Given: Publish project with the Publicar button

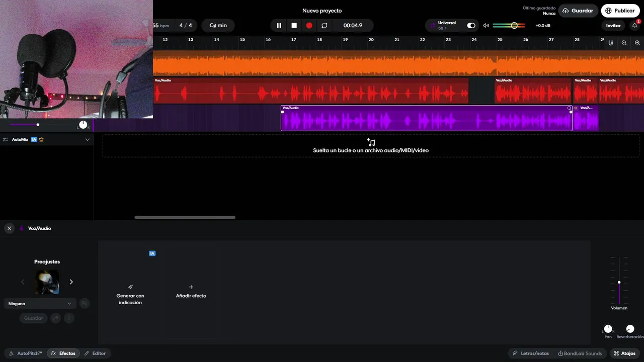Looking at the screenshot, I should [620, 11].
